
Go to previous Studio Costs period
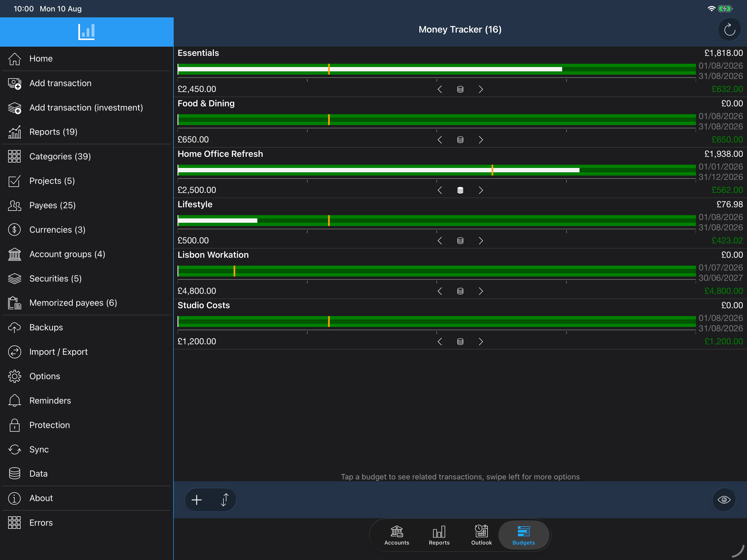[x=440, y=342]
